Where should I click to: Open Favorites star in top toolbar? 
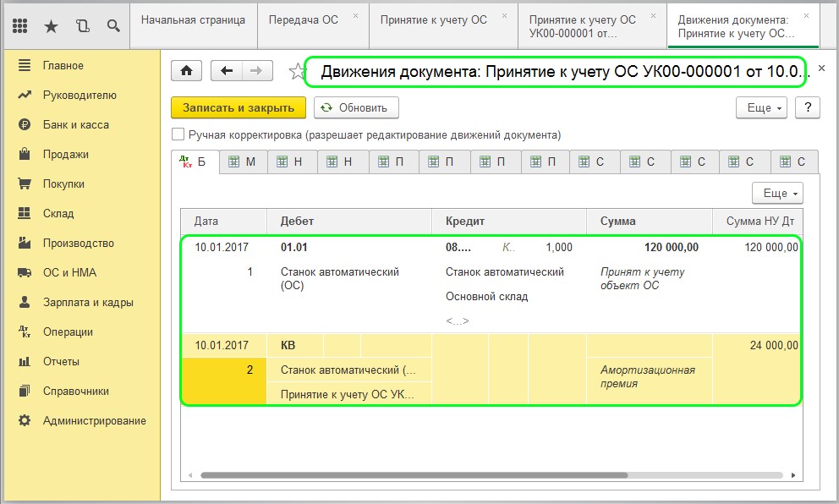click(51, 26)
